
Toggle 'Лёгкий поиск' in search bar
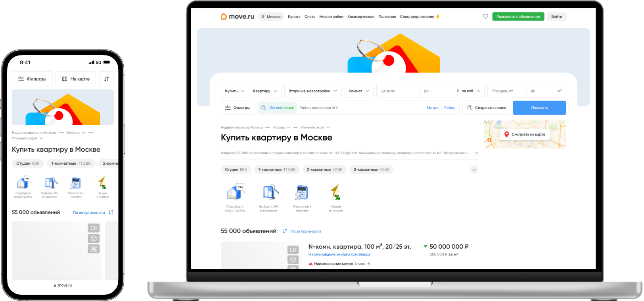pos(277,108)
